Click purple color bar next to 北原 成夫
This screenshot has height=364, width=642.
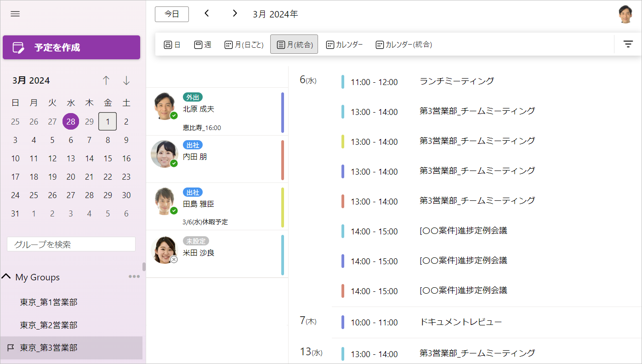pyautogui.click(x=283, y=112)
